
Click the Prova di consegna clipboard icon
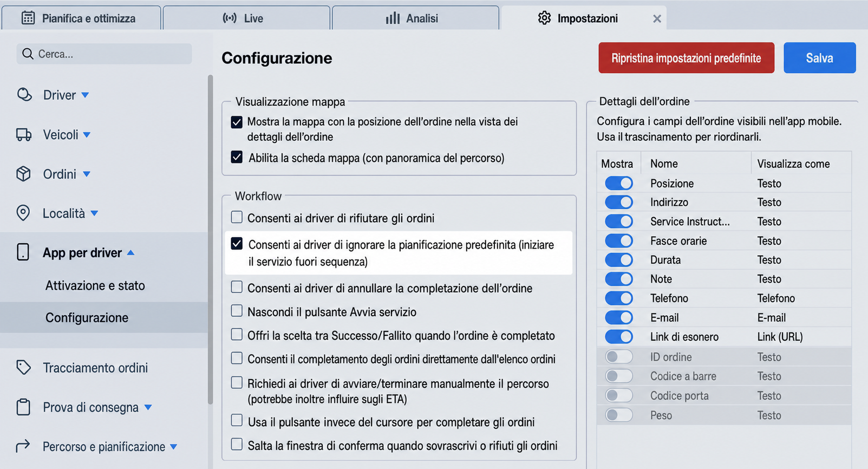pyautogui.click(x=23, y=407)
